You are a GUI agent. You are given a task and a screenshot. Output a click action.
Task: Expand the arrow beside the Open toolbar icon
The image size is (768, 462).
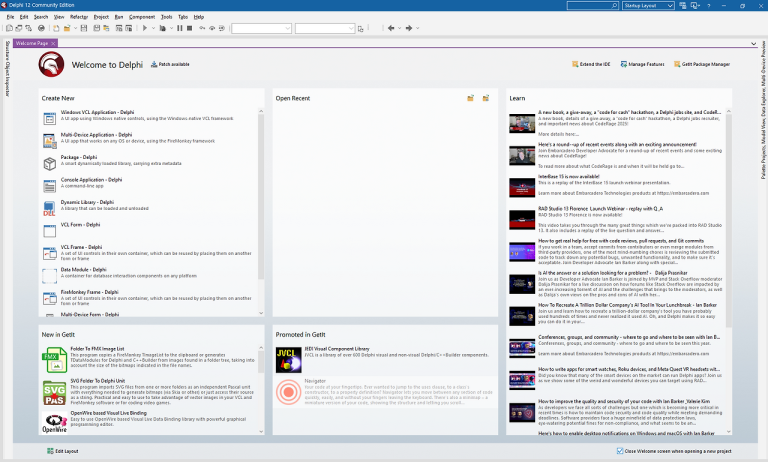tap(75, 28)
